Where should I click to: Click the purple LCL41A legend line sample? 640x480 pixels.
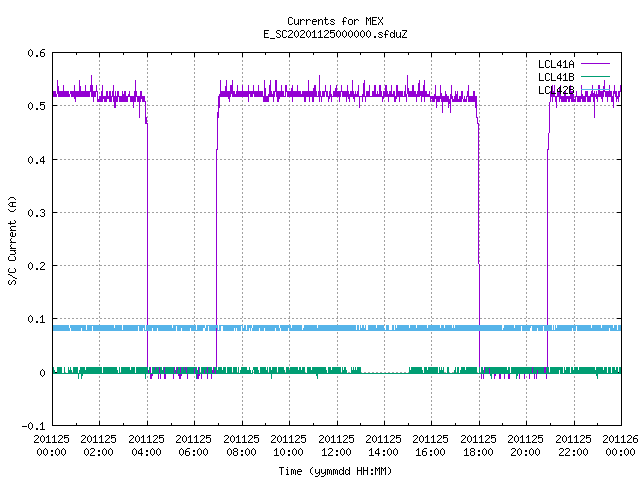coord(595,64)
